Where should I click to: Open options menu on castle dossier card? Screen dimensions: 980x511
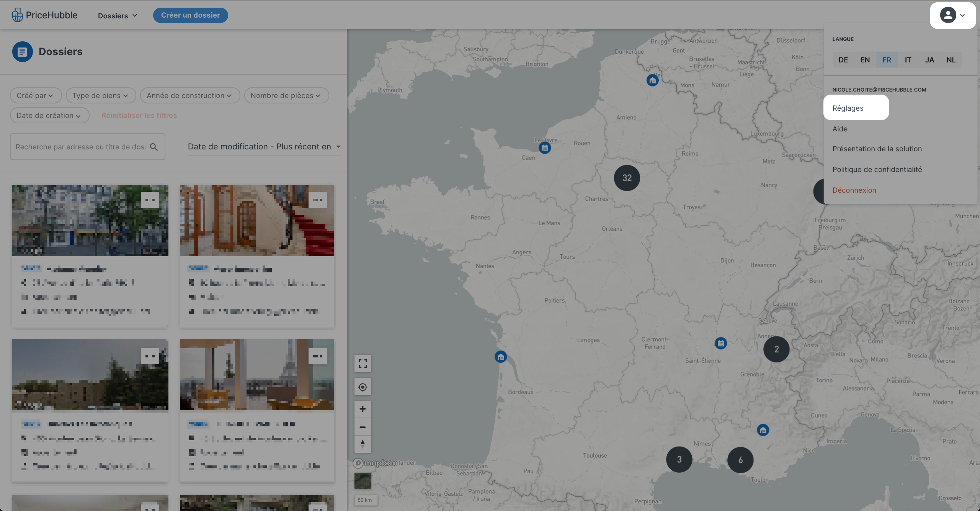150,356
